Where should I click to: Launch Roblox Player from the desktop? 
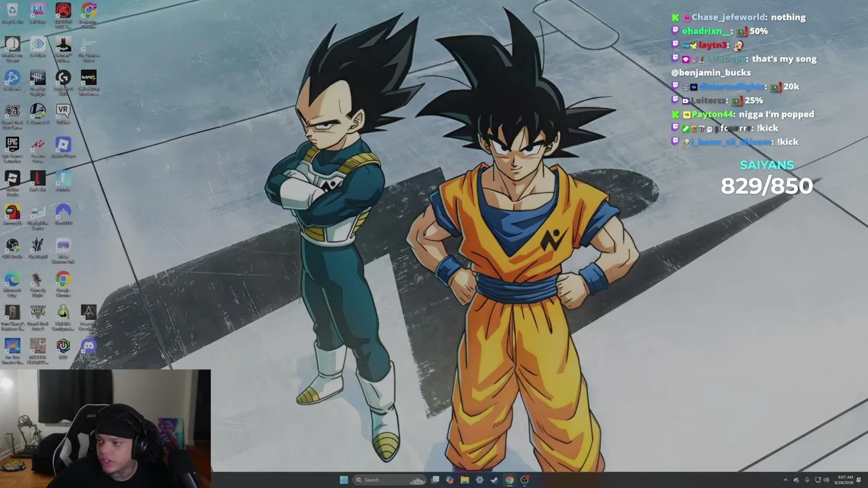point(63,148)
